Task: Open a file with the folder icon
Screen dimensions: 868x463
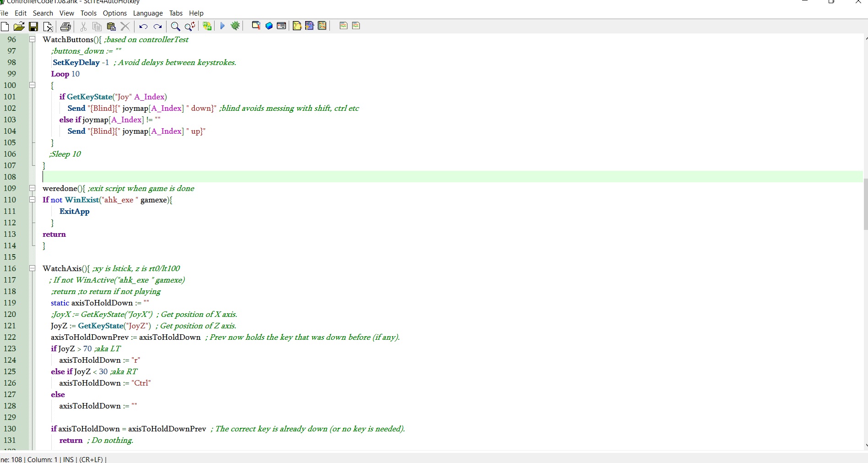Action: point(19,26)
